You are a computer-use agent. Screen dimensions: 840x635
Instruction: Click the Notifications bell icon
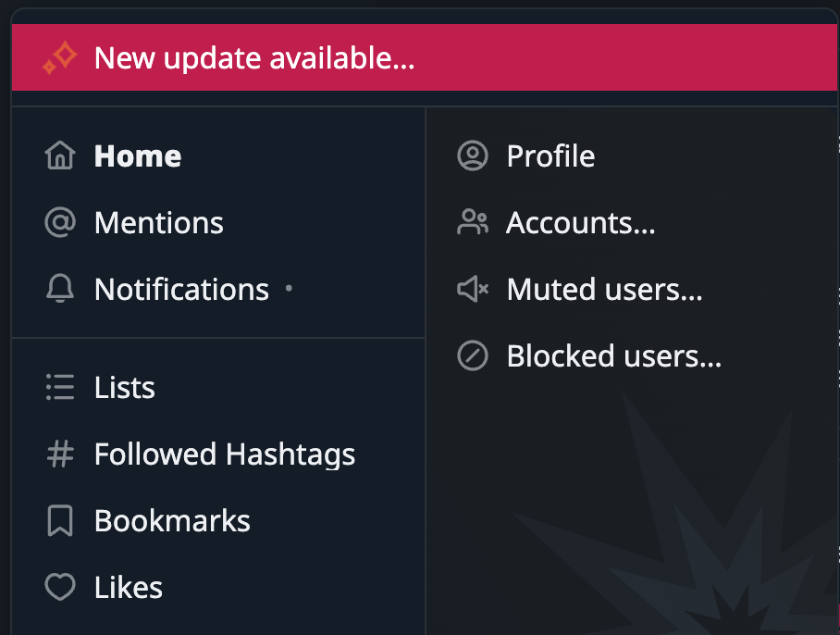60,288
